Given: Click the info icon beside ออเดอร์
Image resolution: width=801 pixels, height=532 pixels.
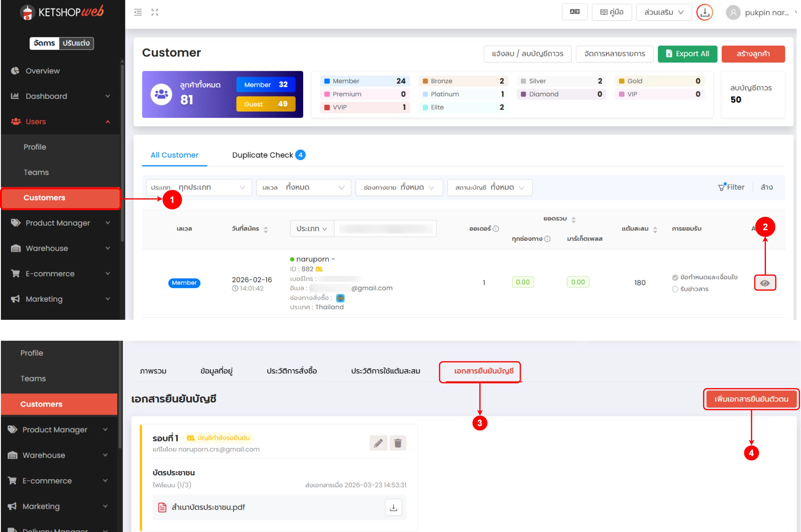Looking at the screenshot, I should tap(496, 229).
